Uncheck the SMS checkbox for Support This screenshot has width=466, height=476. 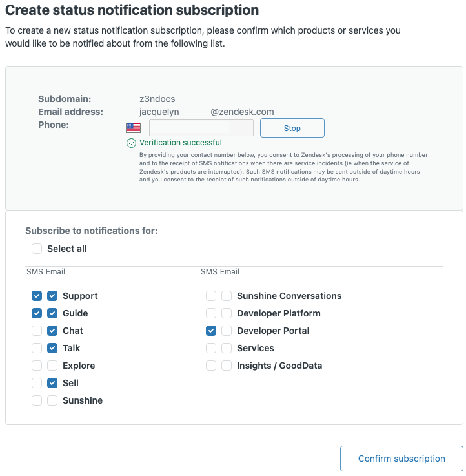coord(37,296)
